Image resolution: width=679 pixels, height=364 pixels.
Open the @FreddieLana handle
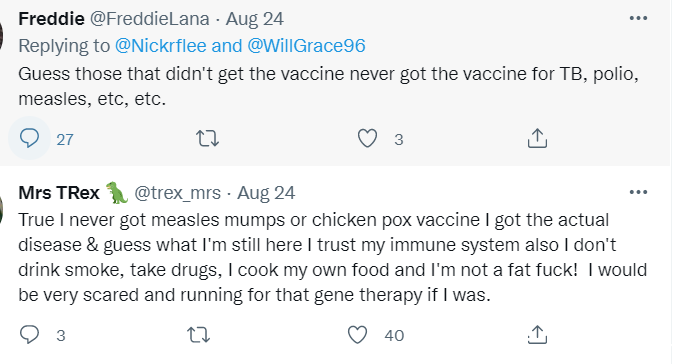pyautogui.click(x=150, y=19)
